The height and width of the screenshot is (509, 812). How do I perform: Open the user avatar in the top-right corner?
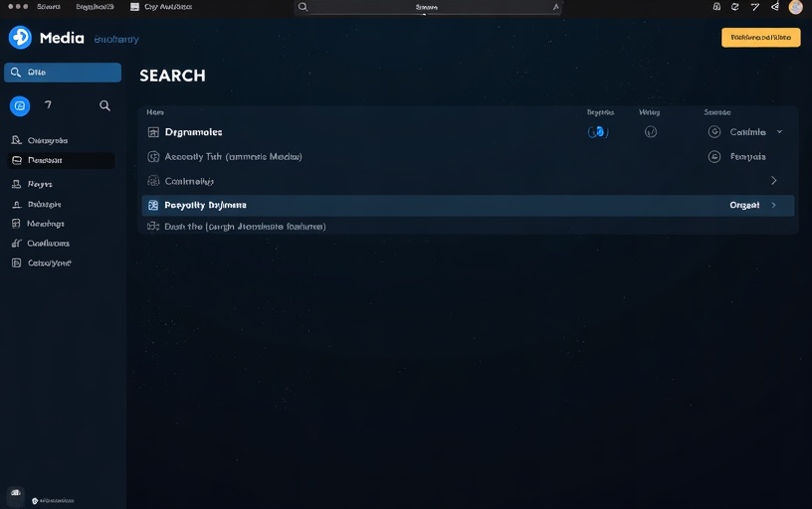(795, 7)
